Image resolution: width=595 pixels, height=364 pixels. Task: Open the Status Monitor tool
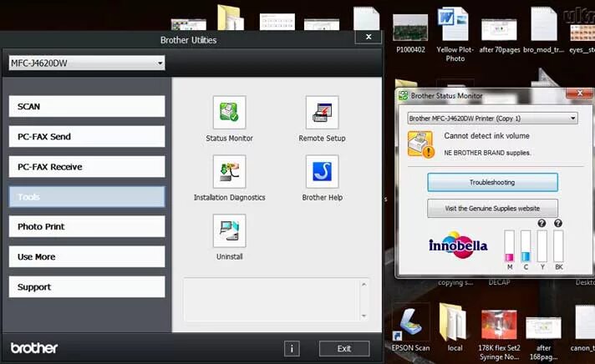pos(229,112)
